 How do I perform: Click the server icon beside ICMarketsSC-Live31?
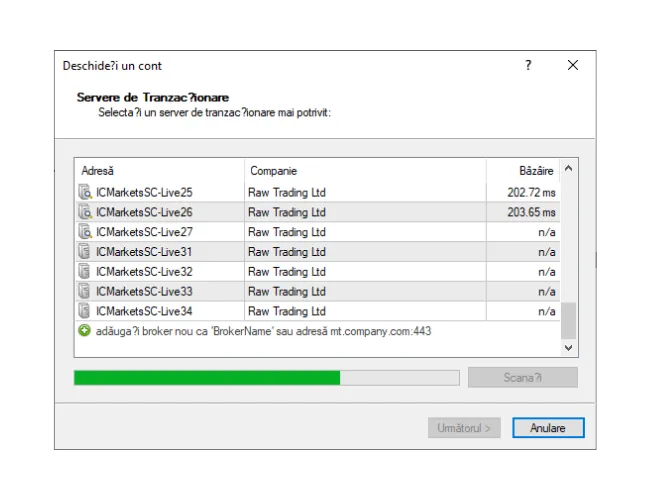(x=85, y=252)
